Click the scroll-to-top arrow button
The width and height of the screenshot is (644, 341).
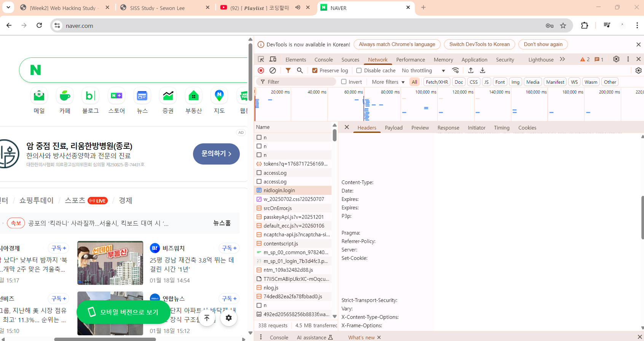[x=207, y=318]
